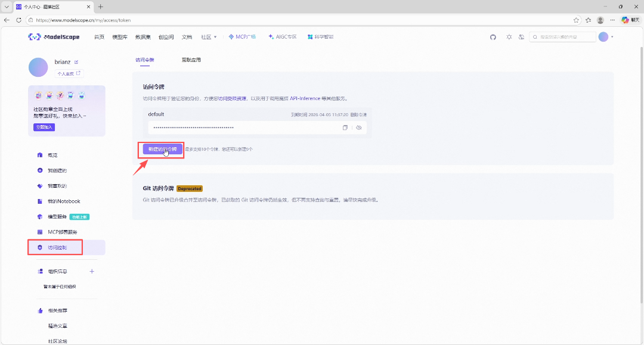Screen dimensions: 644x345
Task: Open 创空间 in the top navigation
Action: click(166, 37)
